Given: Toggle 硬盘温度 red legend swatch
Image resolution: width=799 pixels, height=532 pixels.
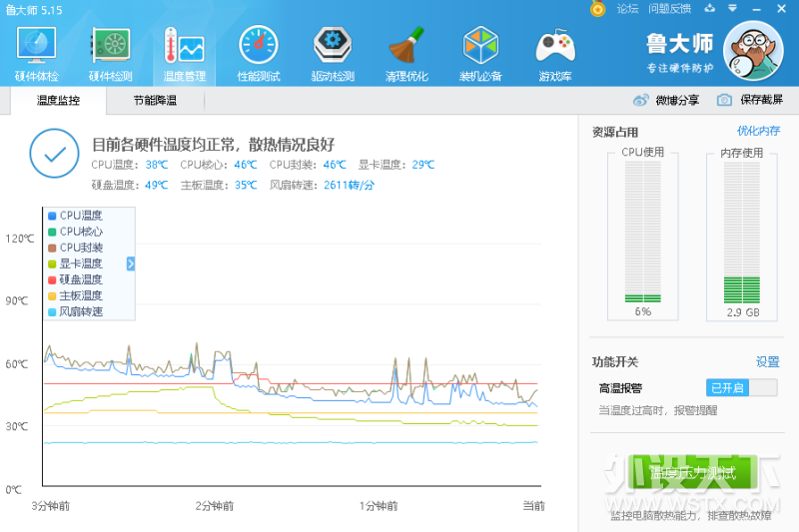Looking at the screenshot, I should pos(52,280).
